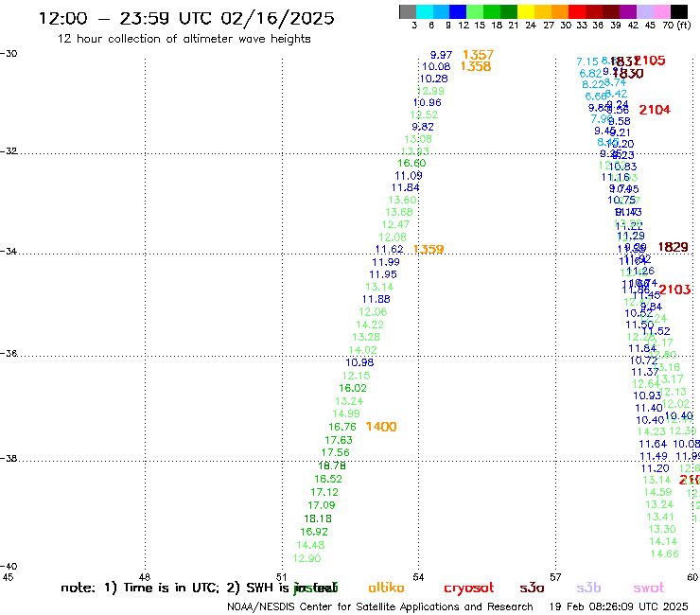This screenshot has height=615, width=700.
Task: Click the 13.60 wave height value
Action: click(402, 200)
